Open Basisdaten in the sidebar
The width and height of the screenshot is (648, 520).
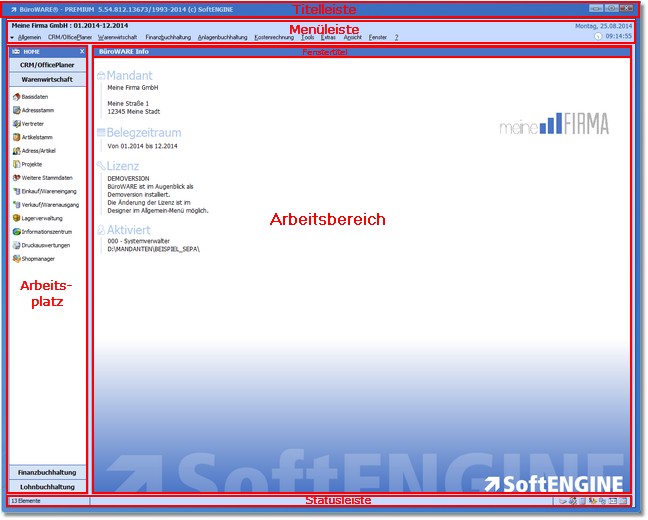click(34, 97)
